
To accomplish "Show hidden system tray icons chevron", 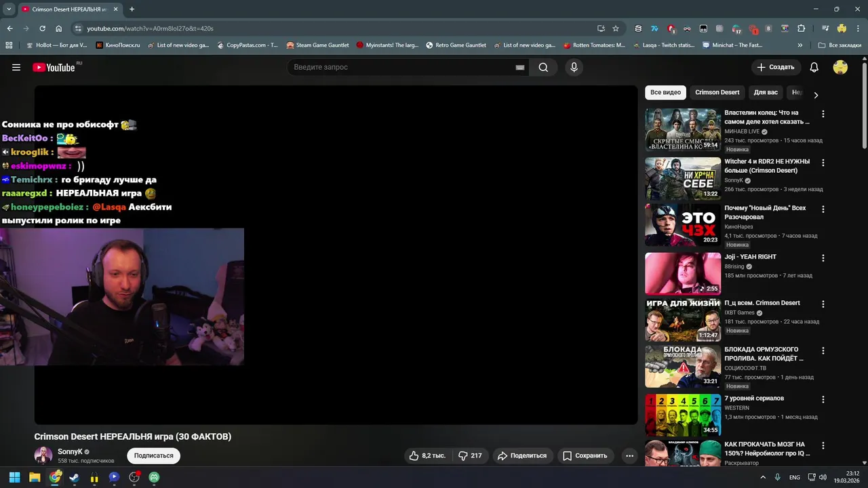I will 763,477.
